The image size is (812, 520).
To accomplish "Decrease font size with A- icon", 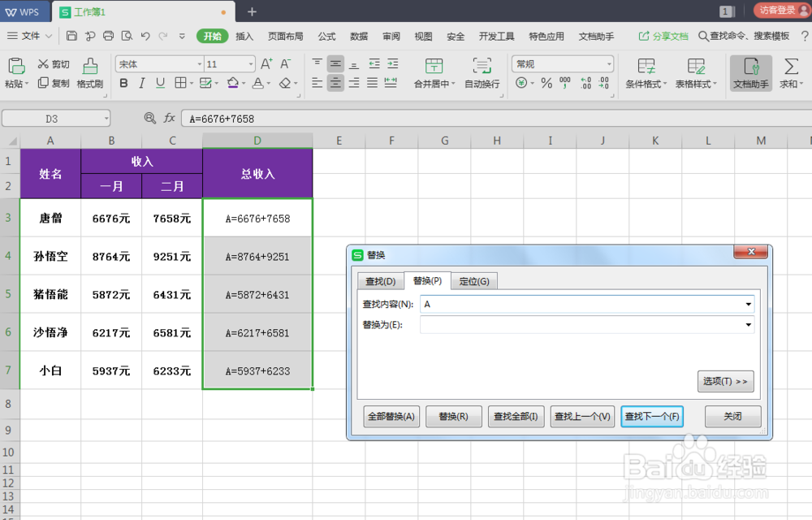I will tap(285, 63).
